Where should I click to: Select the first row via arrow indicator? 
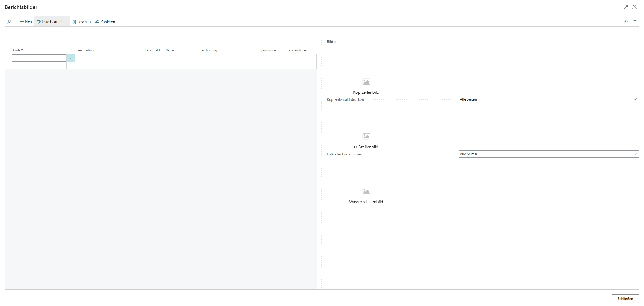point(8,58)
